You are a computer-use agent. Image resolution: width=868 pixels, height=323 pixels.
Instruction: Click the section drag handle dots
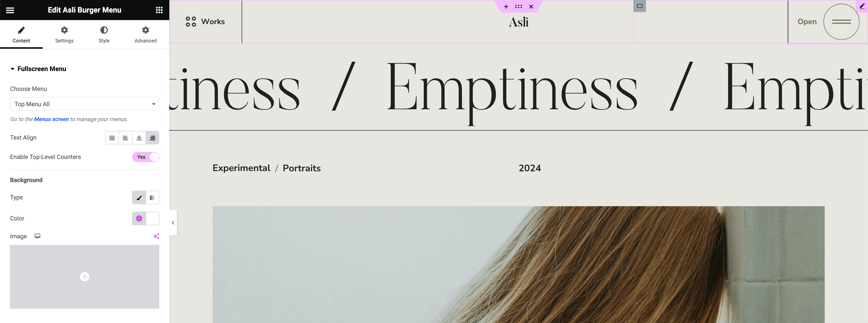pyautogui.click(x=518, y=6)
